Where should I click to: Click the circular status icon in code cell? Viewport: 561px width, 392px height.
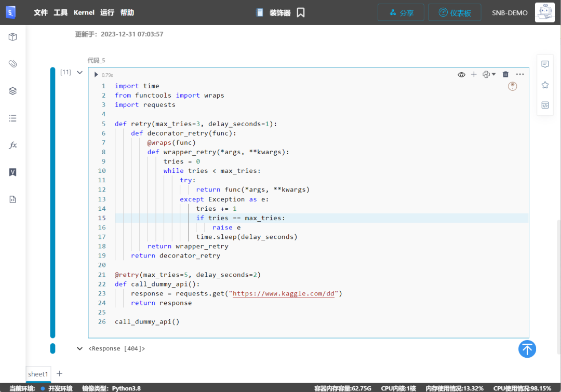click(512, 86)
